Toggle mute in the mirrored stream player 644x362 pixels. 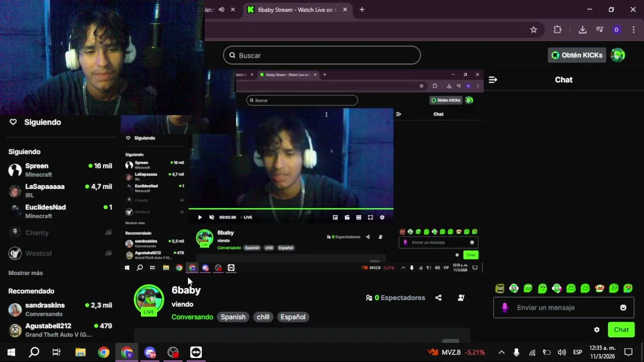click(x=212, y=217)
